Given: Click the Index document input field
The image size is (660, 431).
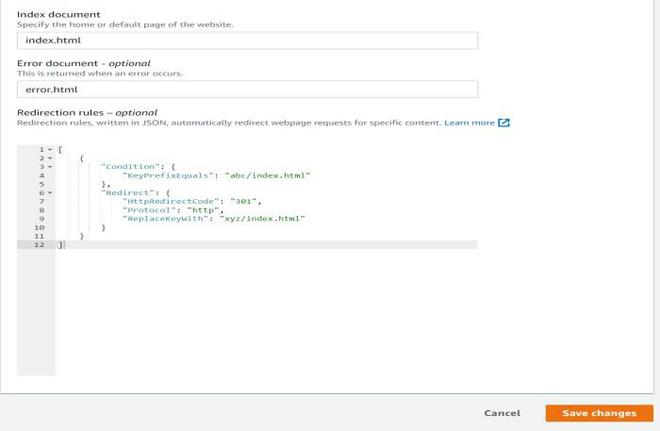Looking at the screenshot, I should [x=247, y=40].
